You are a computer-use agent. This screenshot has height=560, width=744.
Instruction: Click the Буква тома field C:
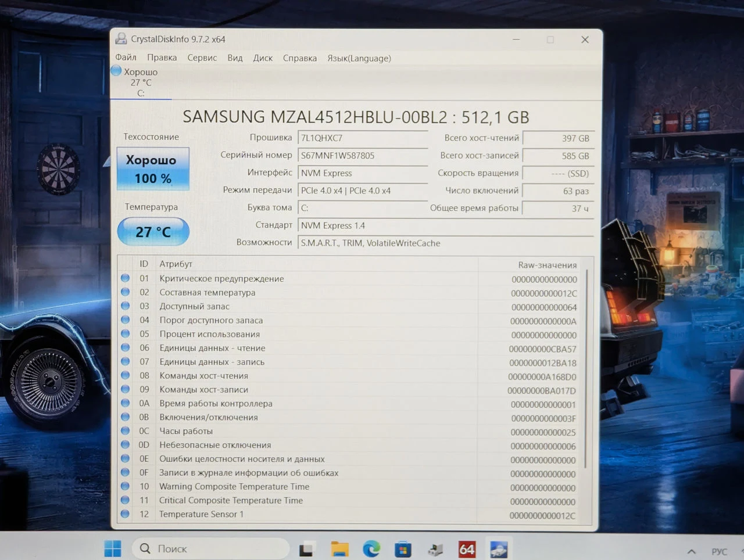point(363,207)
